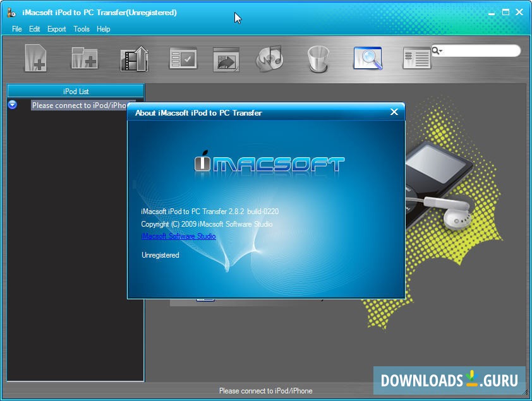Viewport: 532px width, 401px height.
Task: Click the status bar 'Please connect to iPod/iPhone'
Action: point(265,391)
